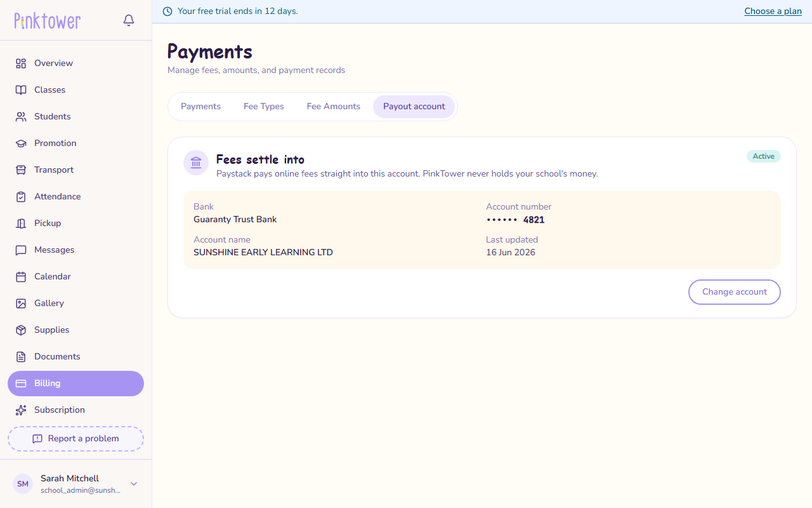
Task: Go to the Fee Amounts tab
Action: pos(334,107)
